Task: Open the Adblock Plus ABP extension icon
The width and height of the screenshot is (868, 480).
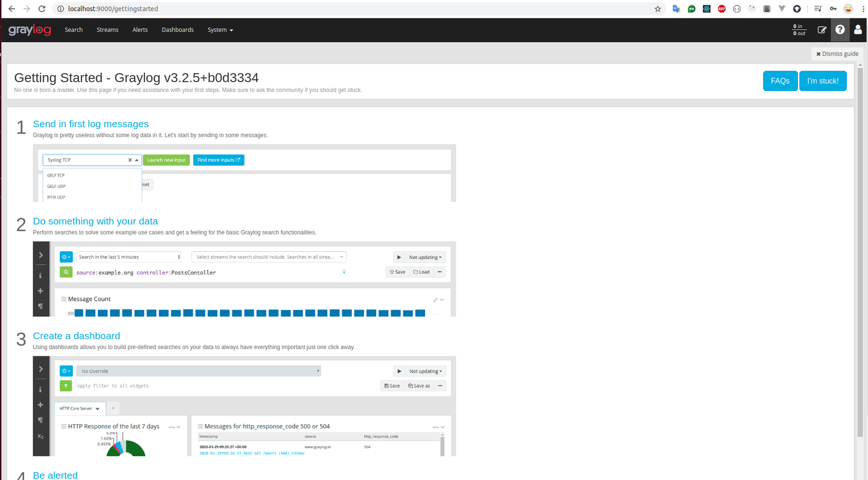Action: [x=722, y=9]
